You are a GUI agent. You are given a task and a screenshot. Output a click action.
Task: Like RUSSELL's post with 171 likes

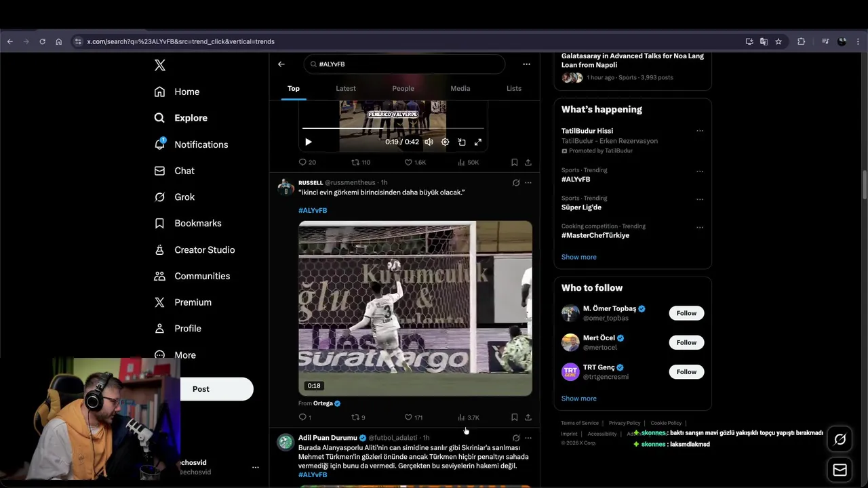coord(414,418)
